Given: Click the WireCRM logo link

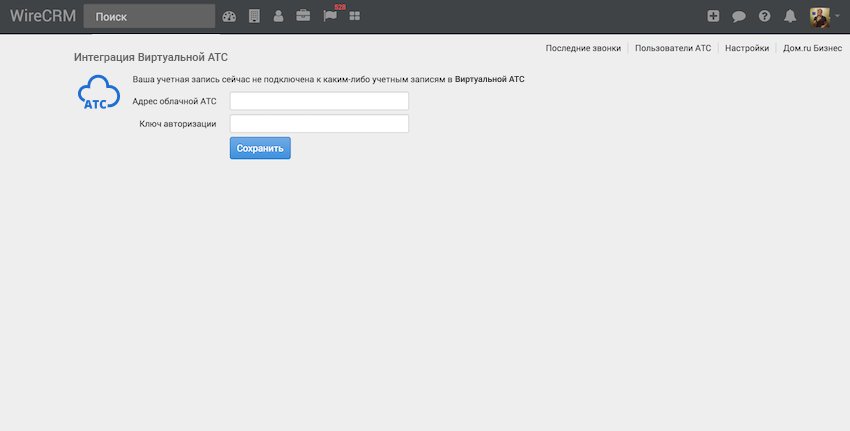Looking at the screenshot, I should [42, 16].
